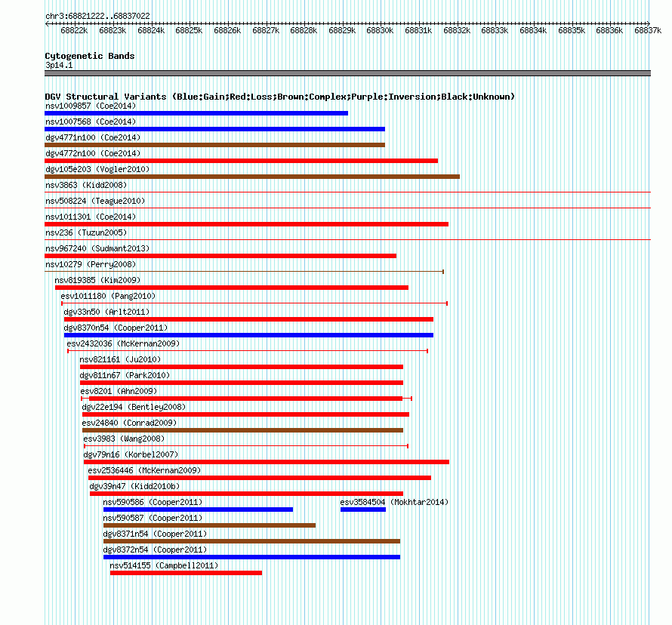
Task: Open esv2432036 (McKernan2009) variant label
Action: click(x=123, y=343)
